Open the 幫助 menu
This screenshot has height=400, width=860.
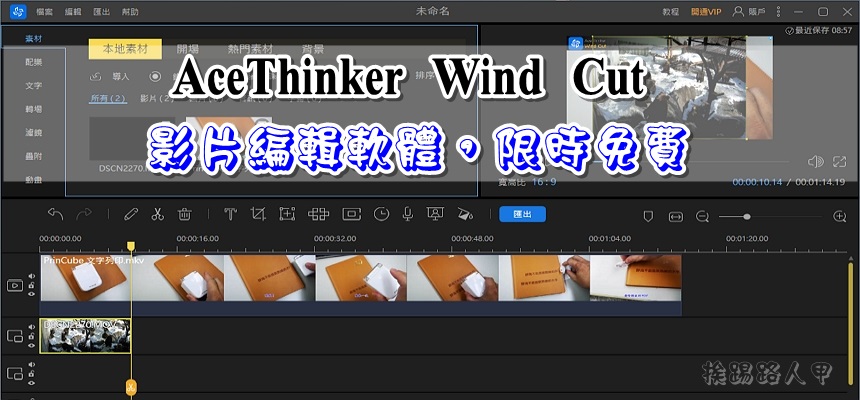pos(130,12)
